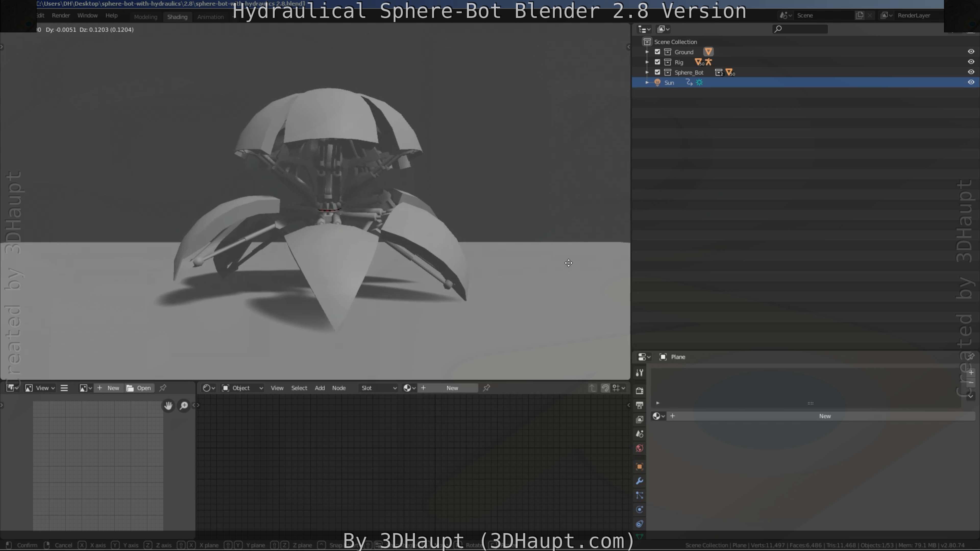Open the Outliner display mode dropdown
Viewport: 980px width, 551px height.
click(664, 29)
